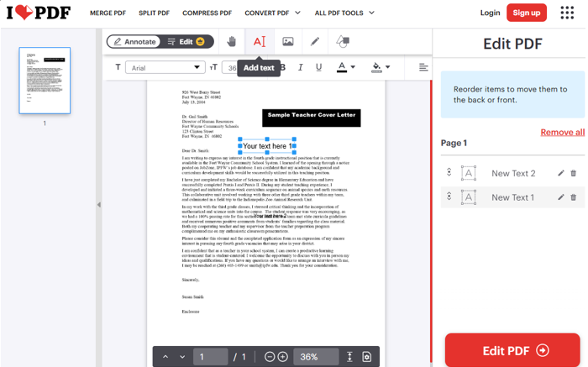The image size is (588, 367).
Task: Zoom in on the document
Action: pyautogui.click(x=283, y=357)
